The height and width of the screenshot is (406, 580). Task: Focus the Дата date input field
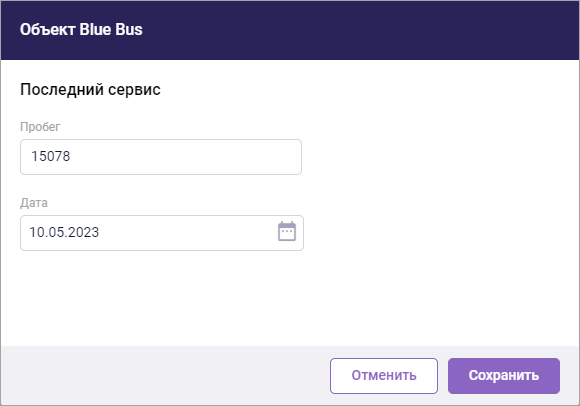[162, 233]
